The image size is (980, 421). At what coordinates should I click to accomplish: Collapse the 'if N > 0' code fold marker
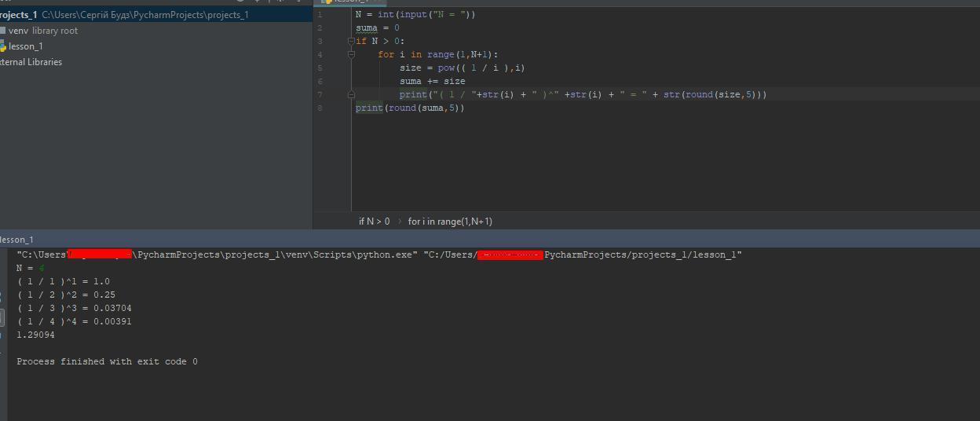tap(351, 41)
